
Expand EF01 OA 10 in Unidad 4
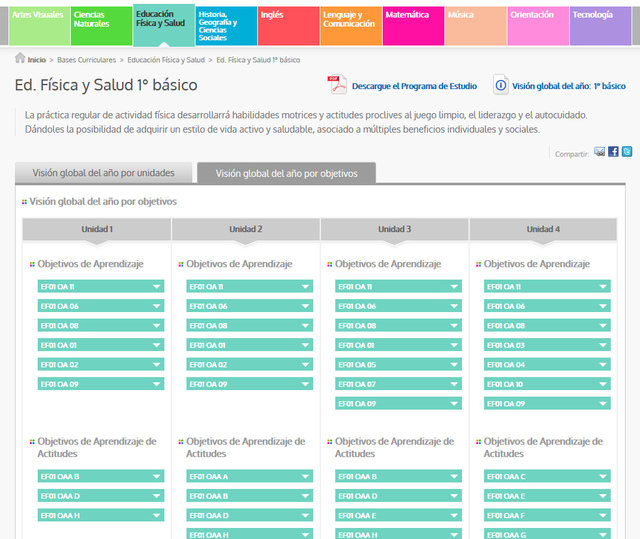click(547, 384)
